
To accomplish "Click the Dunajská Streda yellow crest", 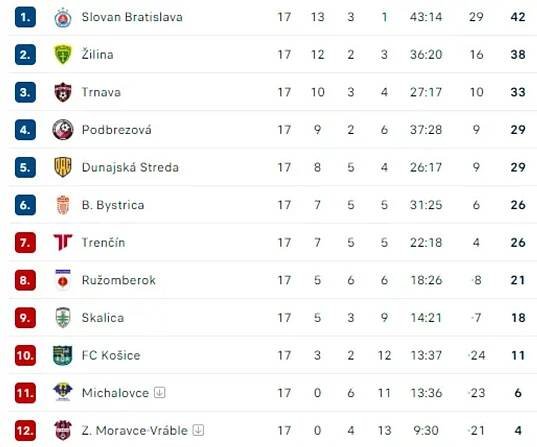I will coord(63,167).
